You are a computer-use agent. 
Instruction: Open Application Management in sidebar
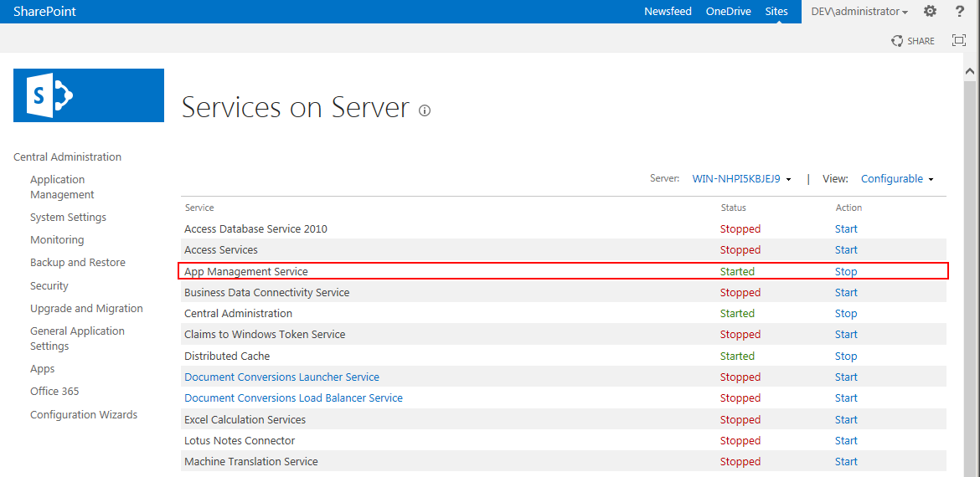pyautogui.click(x=62, y=187)
